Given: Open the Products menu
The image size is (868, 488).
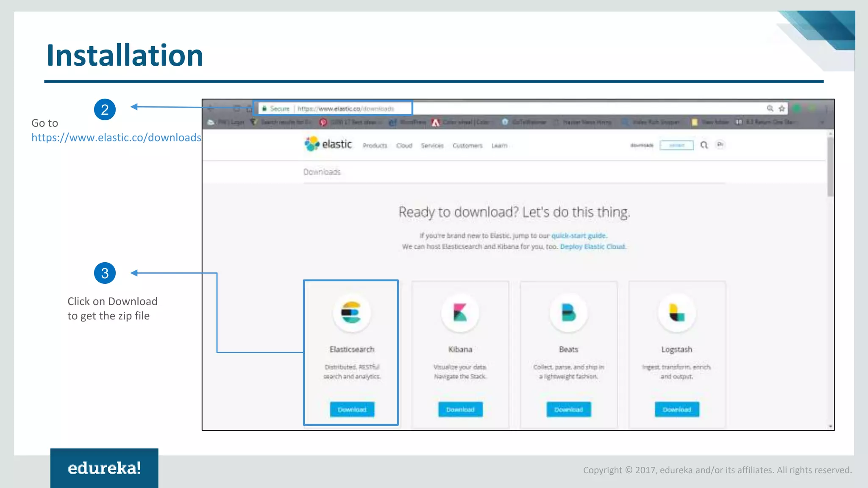Looking at the screenshot, I should 375,146.
